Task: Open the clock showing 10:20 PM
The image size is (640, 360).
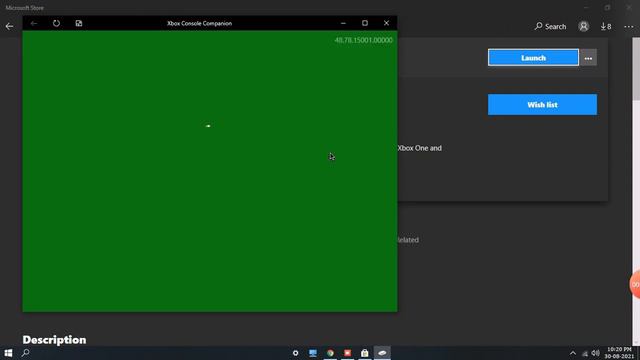Action: 619,353
